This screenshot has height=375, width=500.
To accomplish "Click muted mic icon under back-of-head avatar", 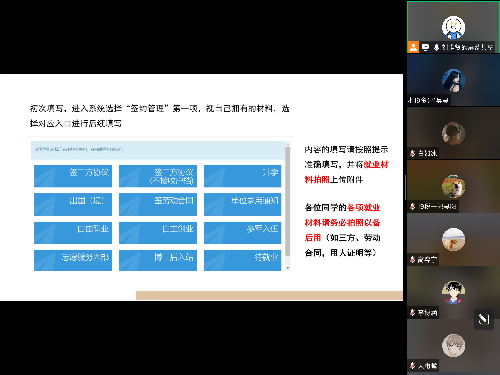I will pyautogui.click(x=413, y=153).
